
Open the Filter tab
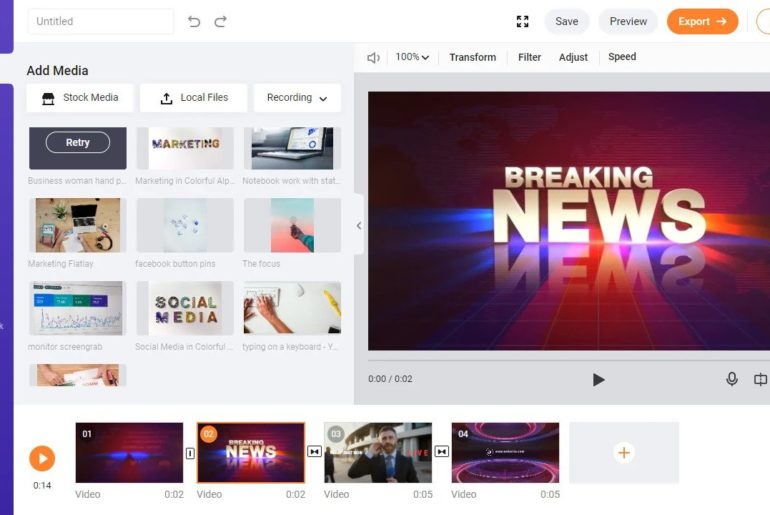[529, 57]
